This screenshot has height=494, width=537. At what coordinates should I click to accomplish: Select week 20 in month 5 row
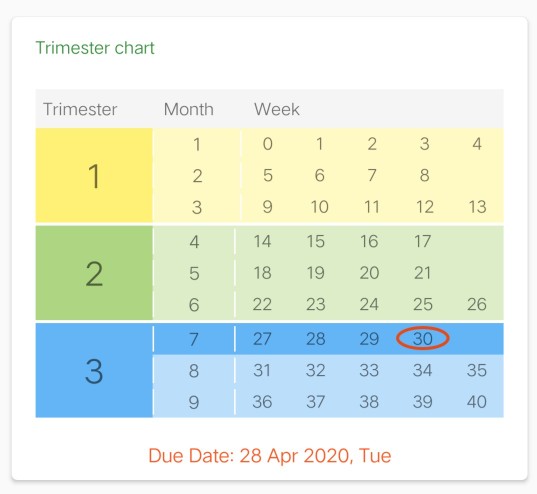(x=369, y=273)
